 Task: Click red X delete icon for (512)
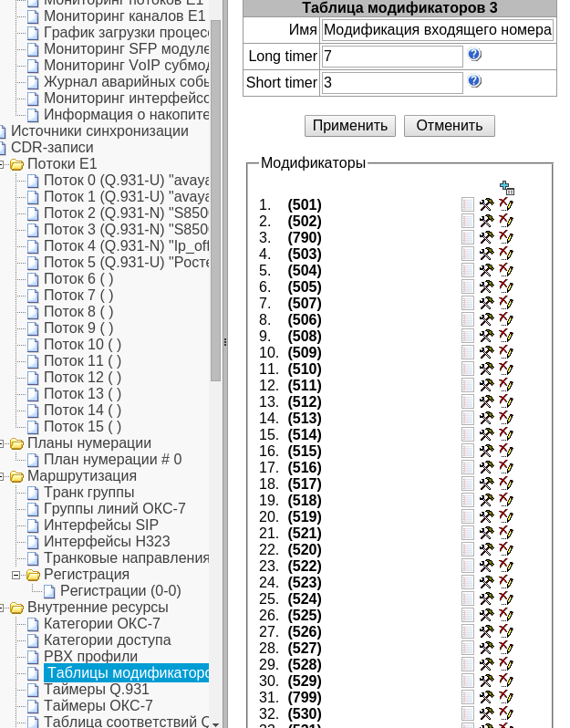pyautogui.click(x=506, y=401)
